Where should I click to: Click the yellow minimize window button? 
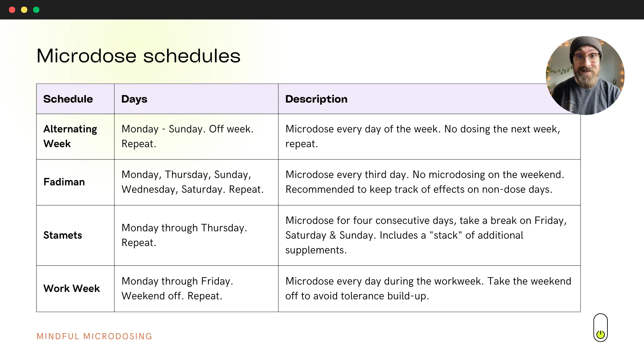click(24, 10)
